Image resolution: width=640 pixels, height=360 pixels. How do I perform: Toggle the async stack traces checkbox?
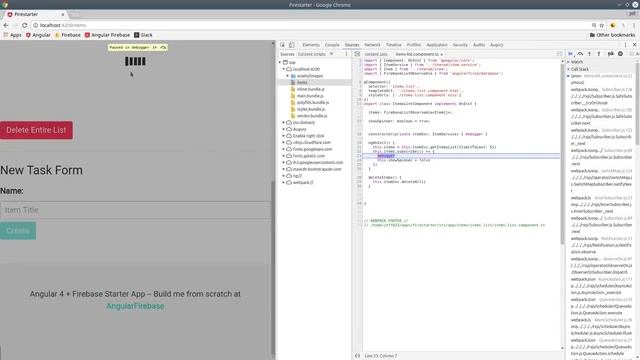(x=631, y=54)
